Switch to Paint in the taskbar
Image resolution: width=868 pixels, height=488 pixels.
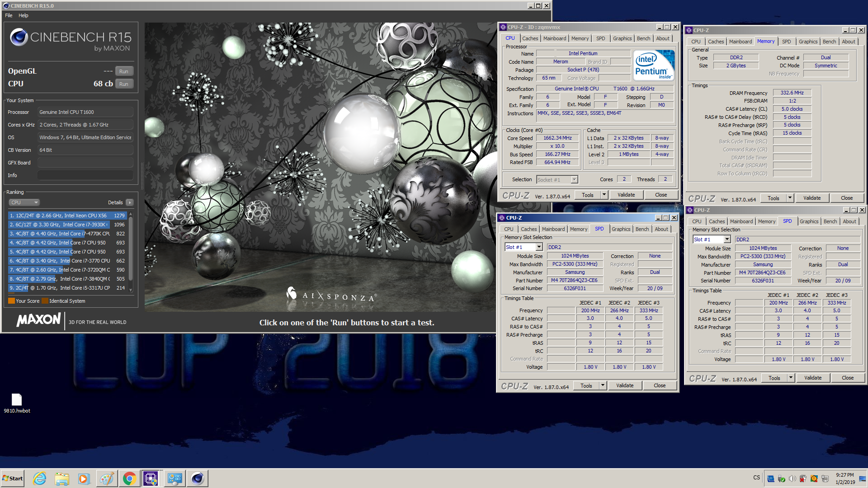[x=107, y=479]
